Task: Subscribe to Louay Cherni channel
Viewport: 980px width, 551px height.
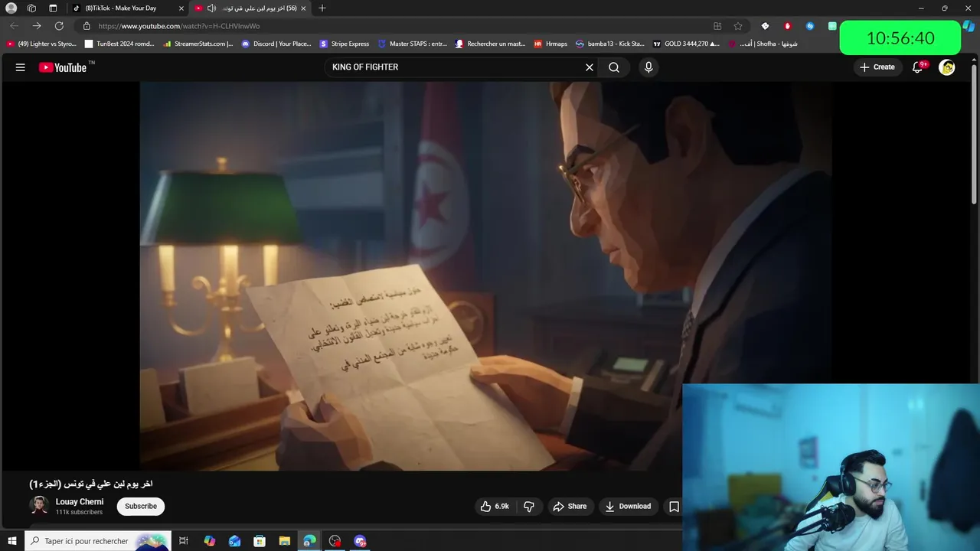Action: (x=141, y=507)
